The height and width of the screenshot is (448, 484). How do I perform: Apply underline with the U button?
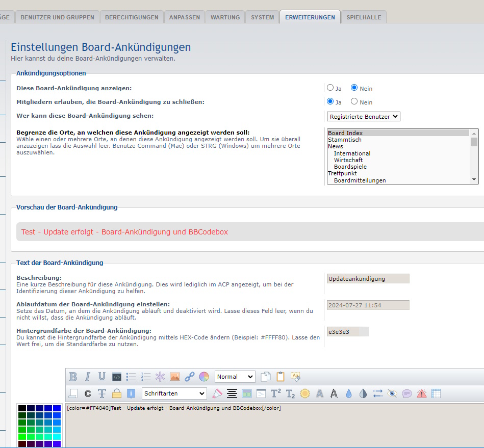[102, 377]
